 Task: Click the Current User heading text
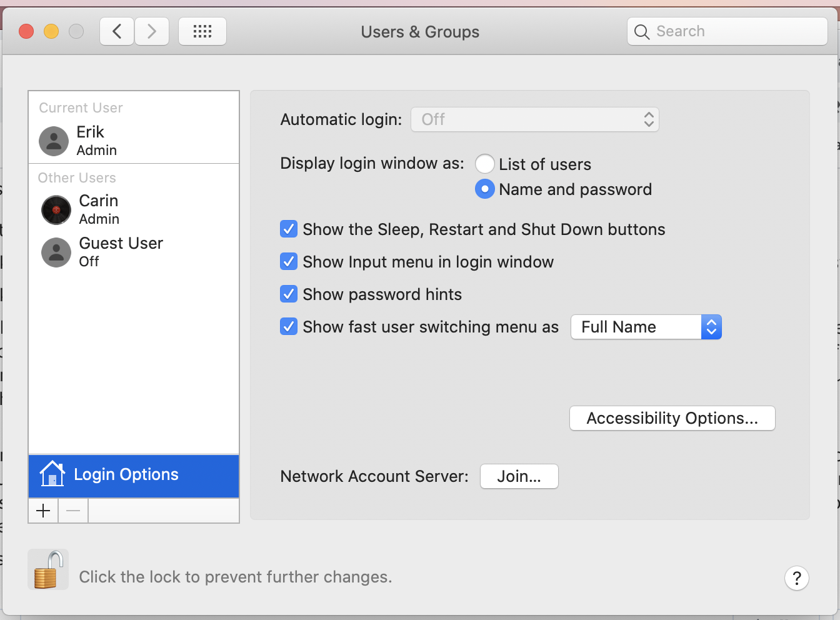[x=81, y=107]
